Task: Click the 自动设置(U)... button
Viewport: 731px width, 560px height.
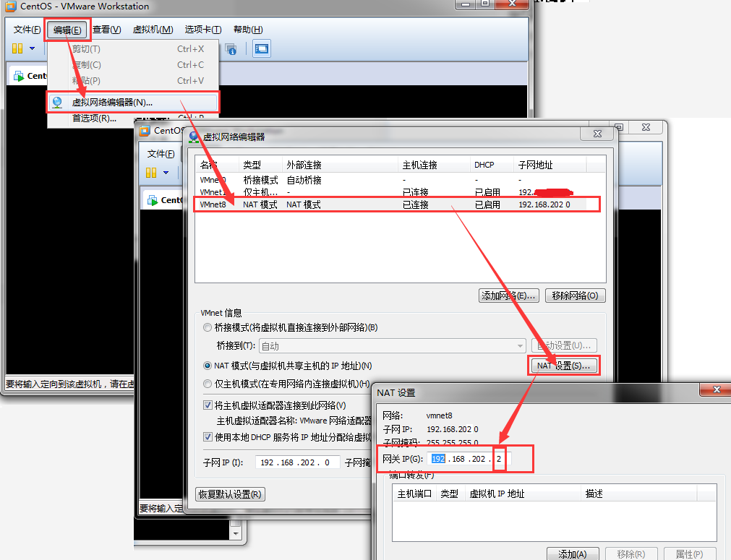Action: [x=564, y=345]
